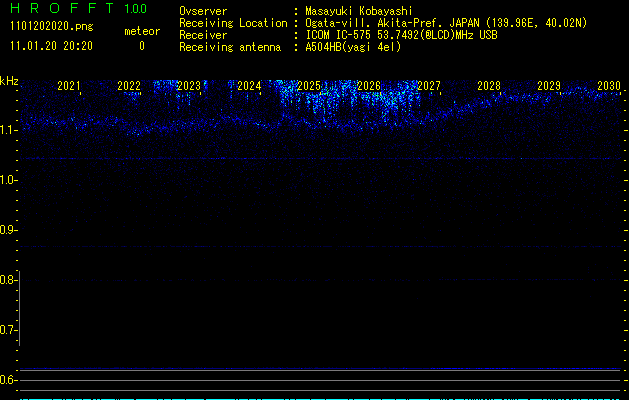
Task: Select receiver text ICOM IC-575 53.7492 MHz USB
Action: [401, 35]
